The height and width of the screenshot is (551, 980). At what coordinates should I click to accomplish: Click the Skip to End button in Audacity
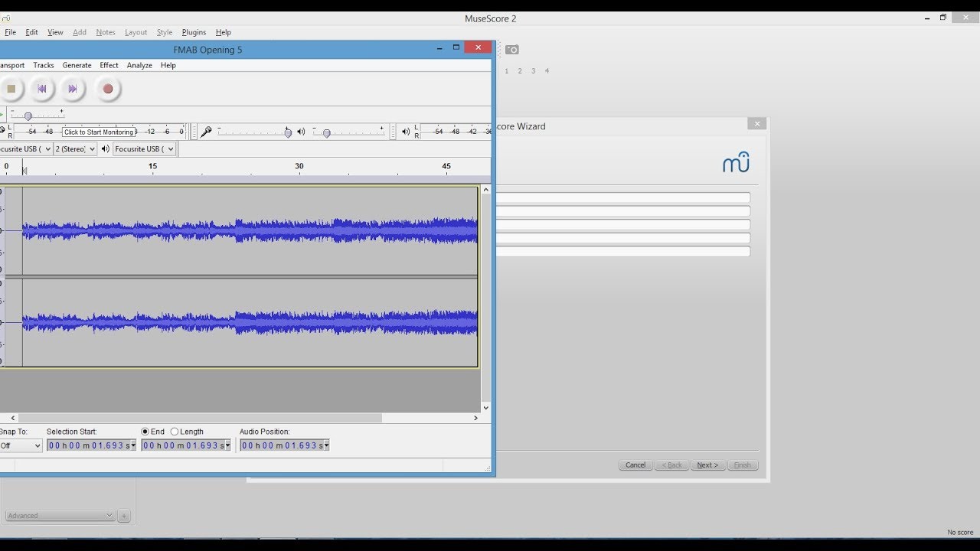click(x=72, y=89)
